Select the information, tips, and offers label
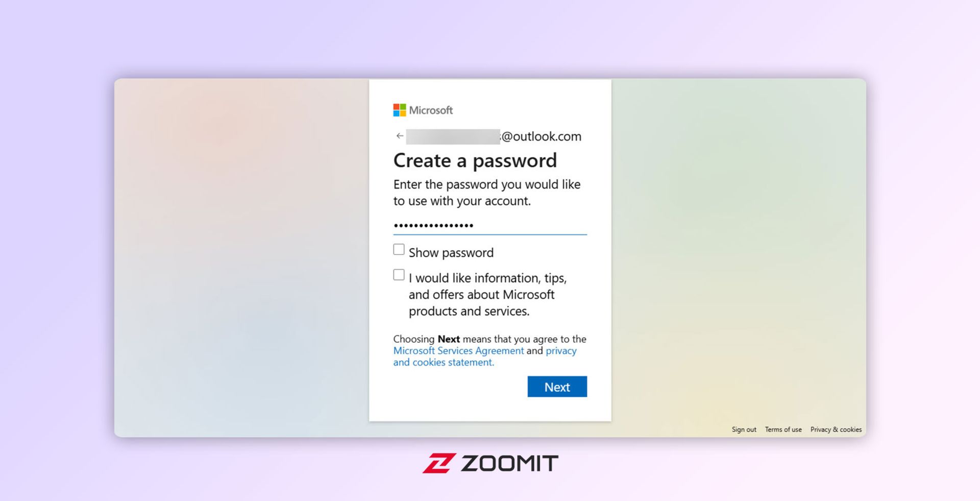Screen dimensions: 980x501 coord(487,295)
